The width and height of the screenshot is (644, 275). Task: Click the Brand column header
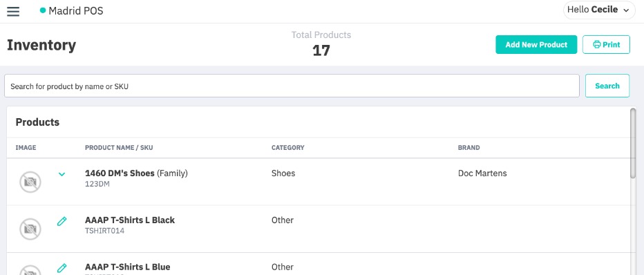[468, 148]
